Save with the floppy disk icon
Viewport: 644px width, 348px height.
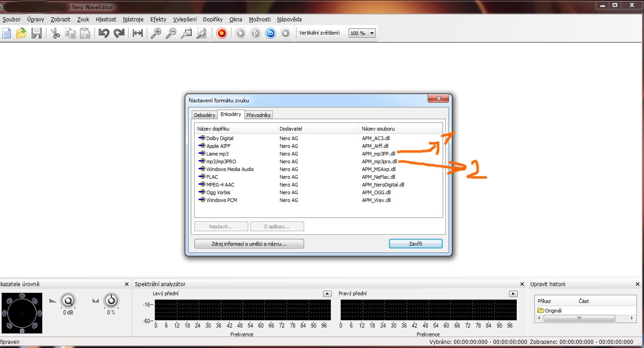pos(36,33)
